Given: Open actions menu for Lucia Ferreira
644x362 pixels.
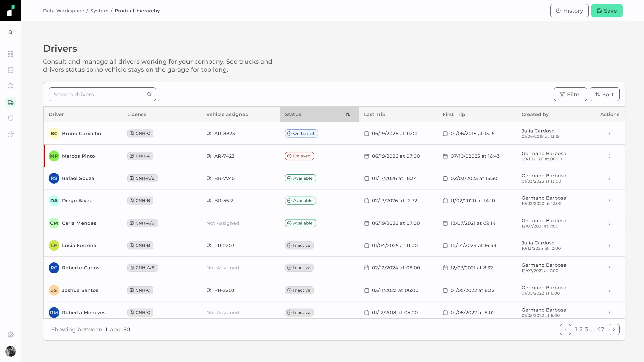Looking at the screenshot, I should [610, 245].
